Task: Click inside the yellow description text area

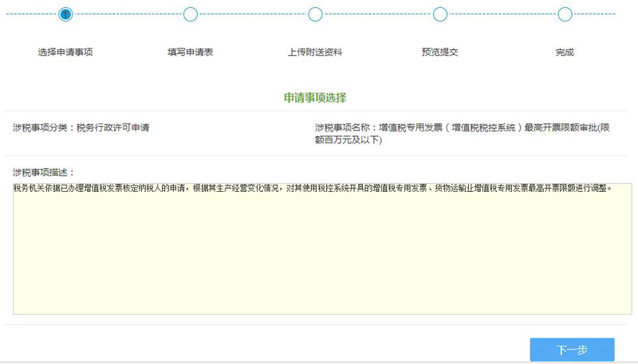Action: [322, 249]
